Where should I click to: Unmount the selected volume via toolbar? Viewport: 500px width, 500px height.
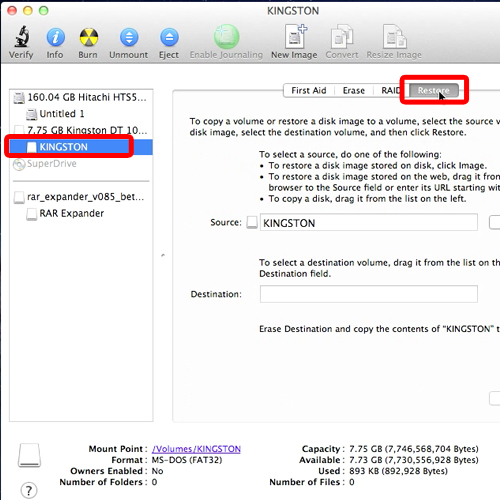(129, 37)
